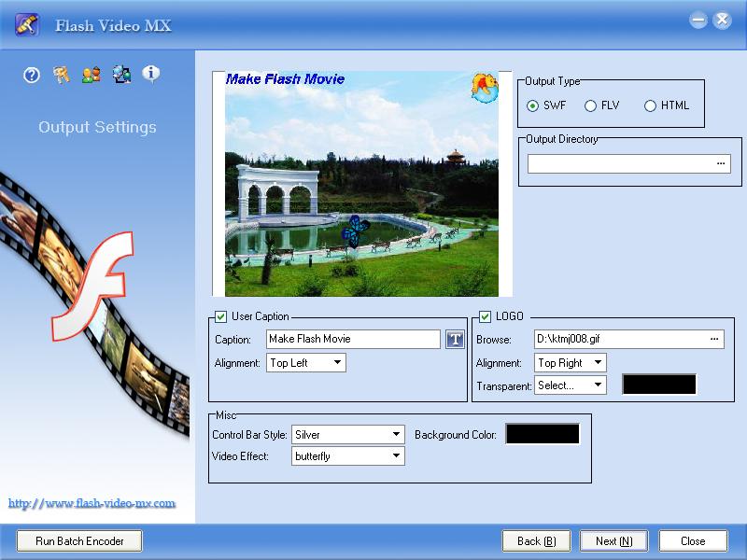Open the info bubble icon
The image size is (747, 560).
150,74
